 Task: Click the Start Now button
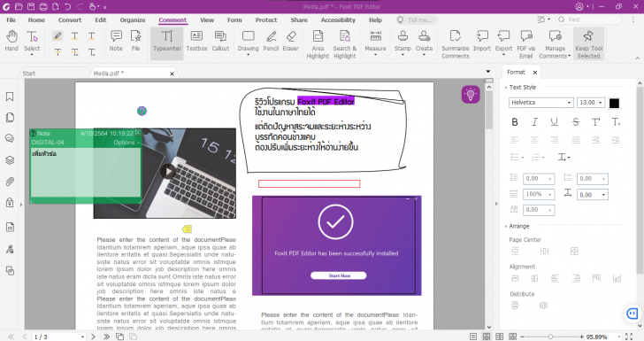[x=339, y=275]
